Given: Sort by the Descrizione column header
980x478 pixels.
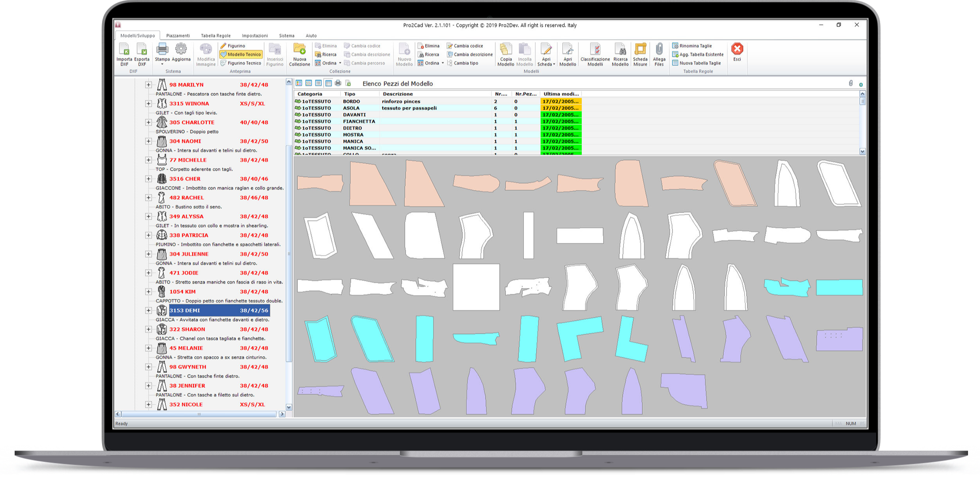Looking at the screenshot, I should point(435,94).
